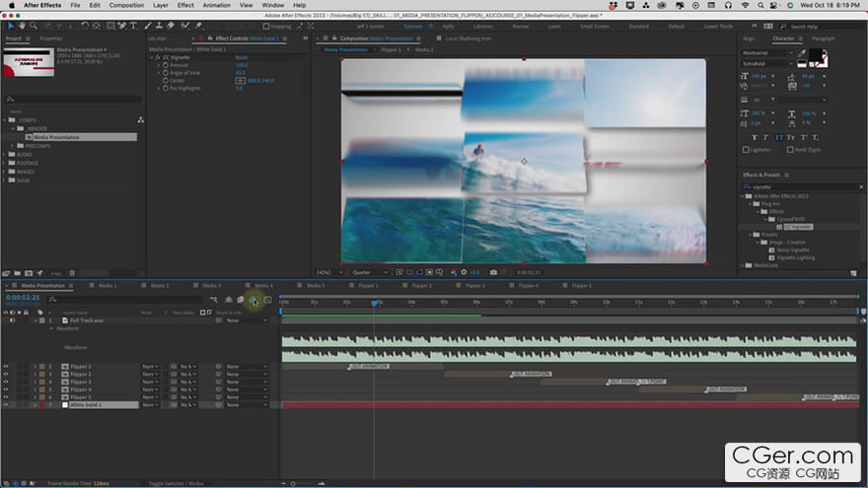Image resolution: width=868 pixels, height=488 pixels.
Task: Click the Flipper 1 layer label color
Action: (x=41, y=367)
